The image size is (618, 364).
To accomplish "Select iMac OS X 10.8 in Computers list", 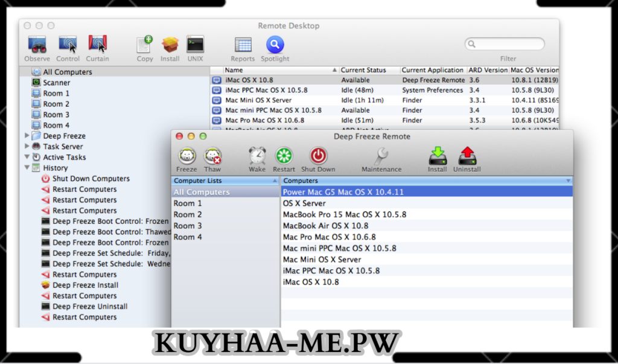I will 427,281.
